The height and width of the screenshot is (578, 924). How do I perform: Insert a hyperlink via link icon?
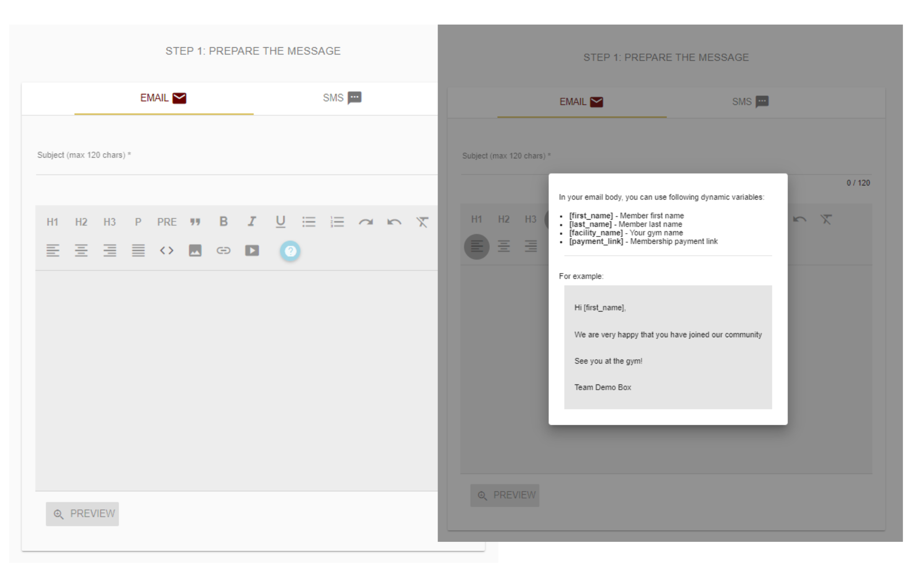coord(223,250)
